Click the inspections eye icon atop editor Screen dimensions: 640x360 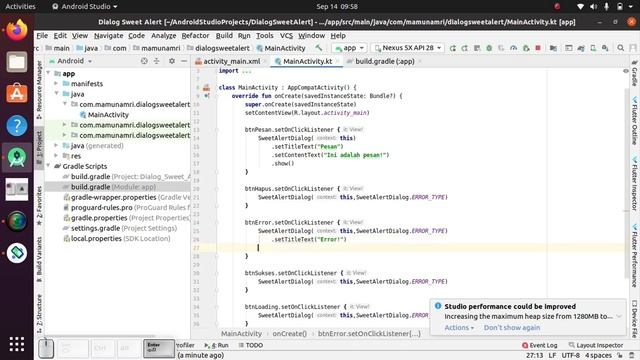626,71
